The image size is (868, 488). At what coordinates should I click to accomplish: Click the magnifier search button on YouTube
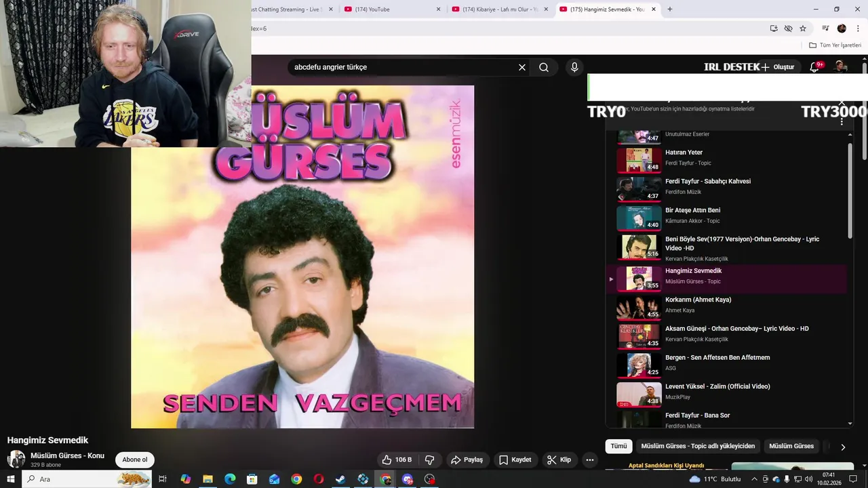point(544,67)
